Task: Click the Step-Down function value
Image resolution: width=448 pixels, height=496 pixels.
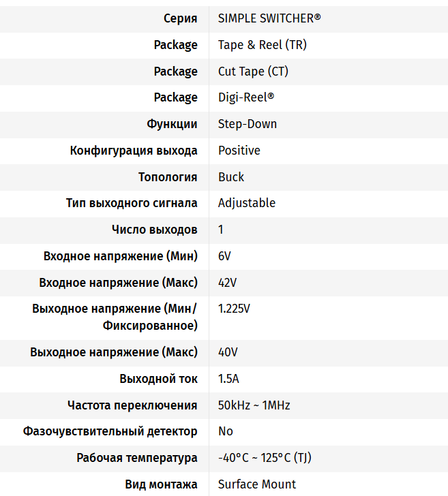Action: tap(248, 124)
